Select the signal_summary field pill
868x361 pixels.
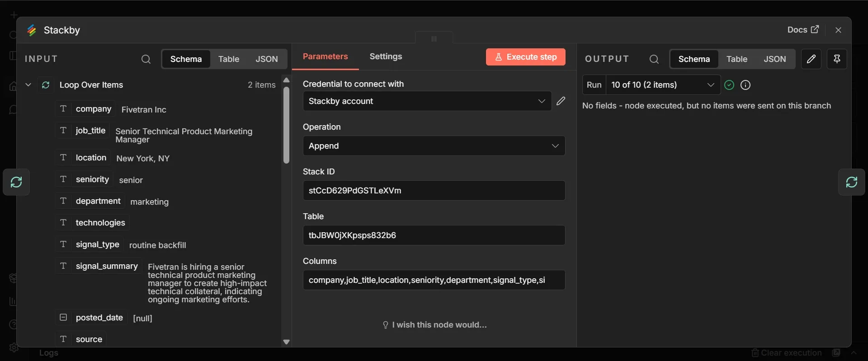coord(99,266)
